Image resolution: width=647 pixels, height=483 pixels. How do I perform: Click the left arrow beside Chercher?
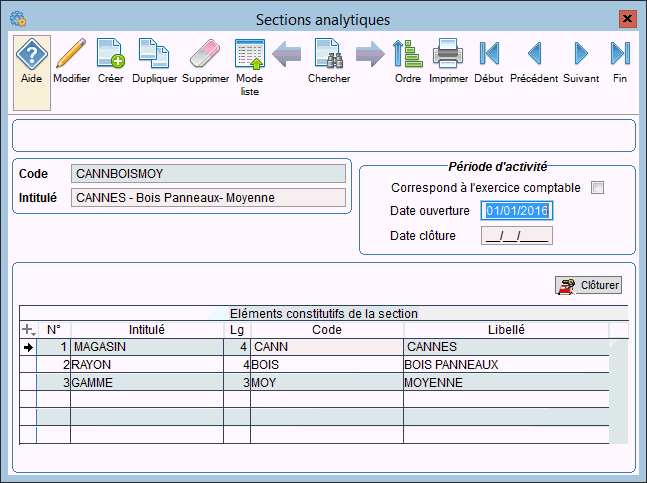[x=287, y=54]
